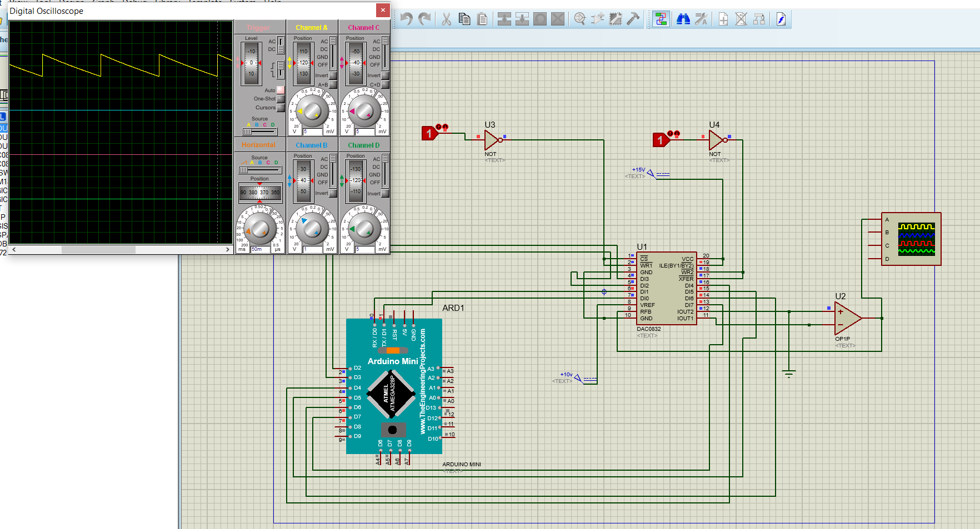
Task: Click the Channel B coupling selector switch
Action: pos(333,170)
